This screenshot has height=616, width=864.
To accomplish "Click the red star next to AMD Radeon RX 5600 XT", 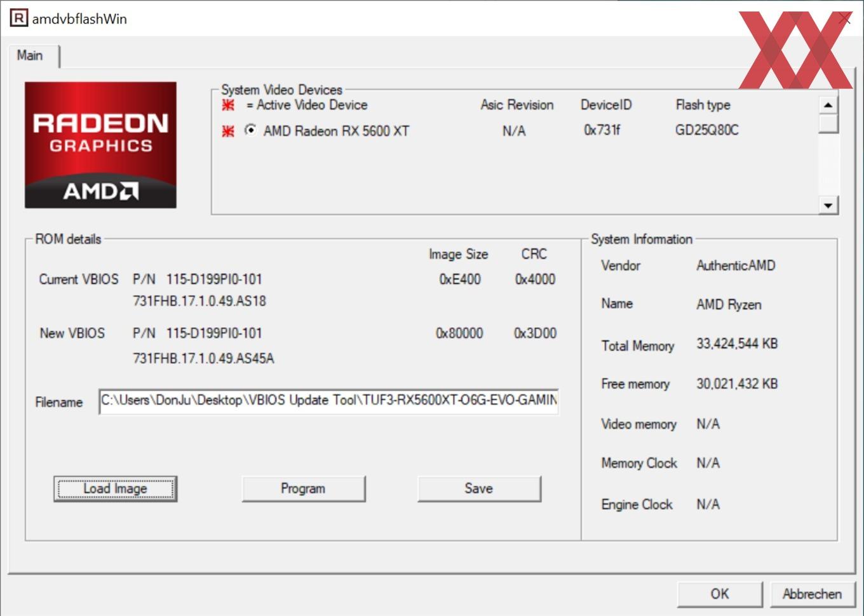I will [x=228, y=131].
